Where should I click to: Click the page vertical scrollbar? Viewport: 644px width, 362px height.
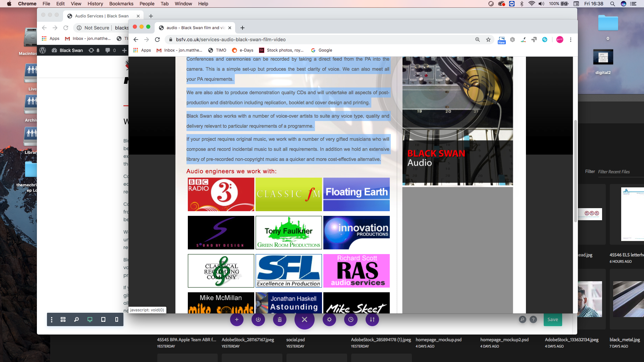pos(576,171)
